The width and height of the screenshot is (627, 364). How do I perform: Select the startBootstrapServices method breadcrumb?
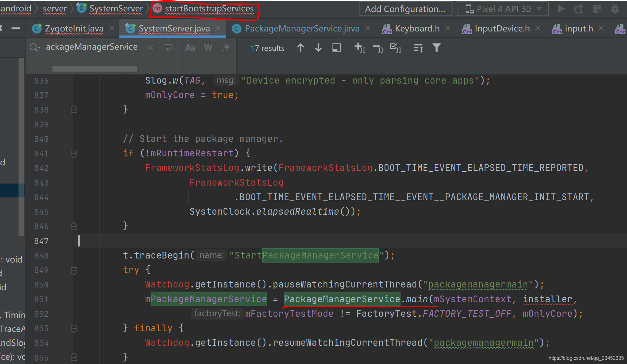tap(204, 9)
